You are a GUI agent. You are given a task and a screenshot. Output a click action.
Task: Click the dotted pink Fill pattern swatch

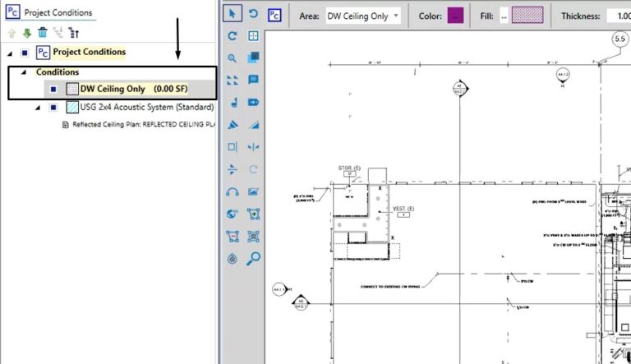click(527, 16)
